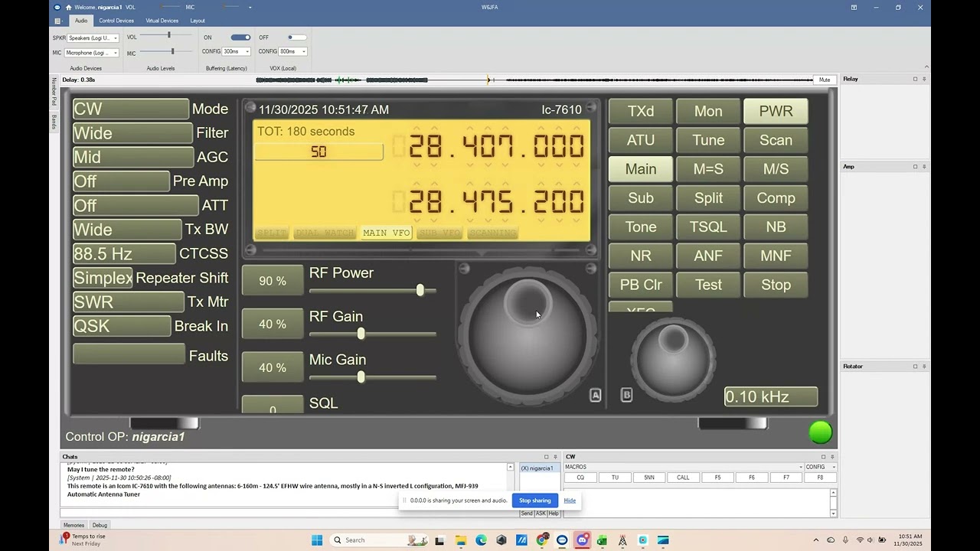Open the layout ribbon icon in title bar
This screenshot has width=980, height=551.
[854, 7]
